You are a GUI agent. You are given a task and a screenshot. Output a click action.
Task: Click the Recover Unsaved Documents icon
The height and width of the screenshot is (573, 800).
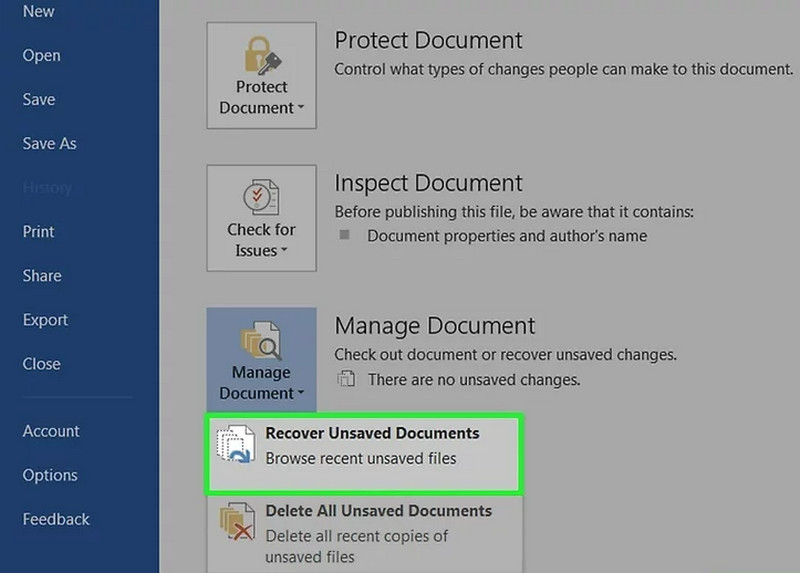point(236,445)
